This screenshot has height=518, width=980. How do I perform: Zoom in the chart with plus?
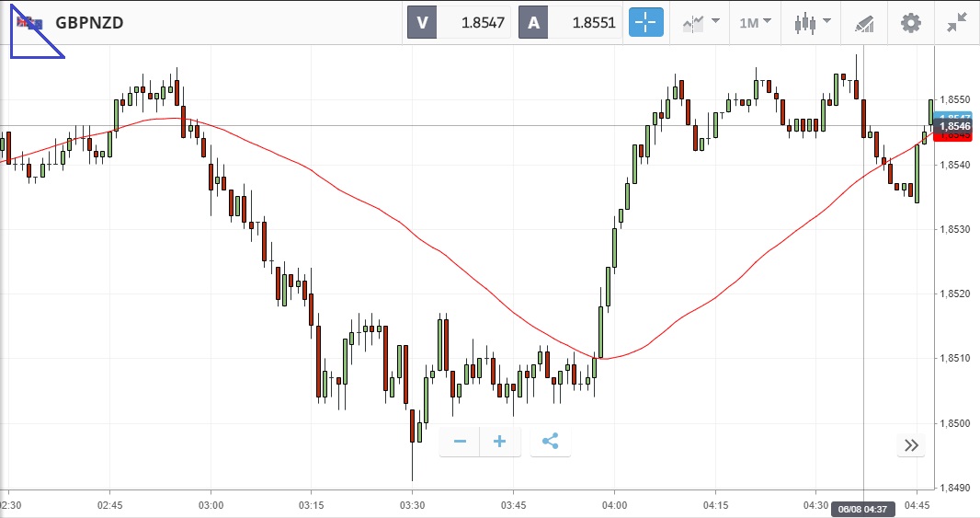pyautogui.click(x=500, y=442)
